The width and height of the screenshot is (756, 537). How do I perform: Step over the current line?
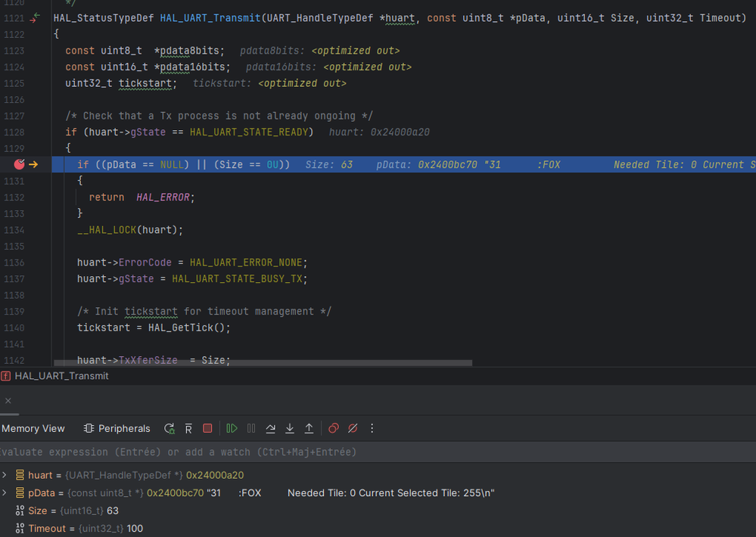click(x=271, y=428)
